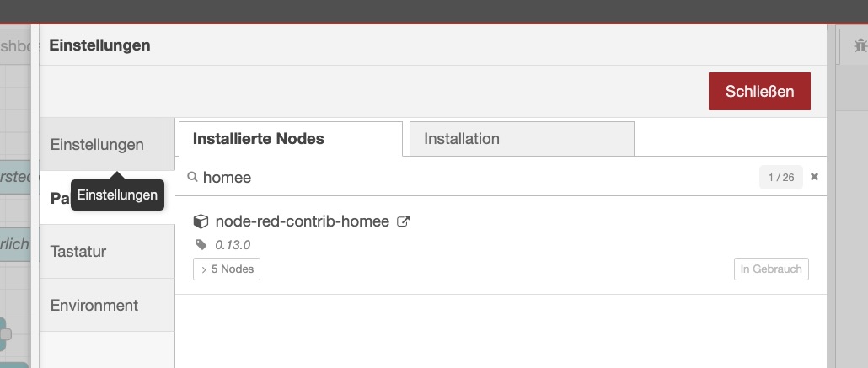
Task: Expand the 5 Nodes list
Action: 227,269
